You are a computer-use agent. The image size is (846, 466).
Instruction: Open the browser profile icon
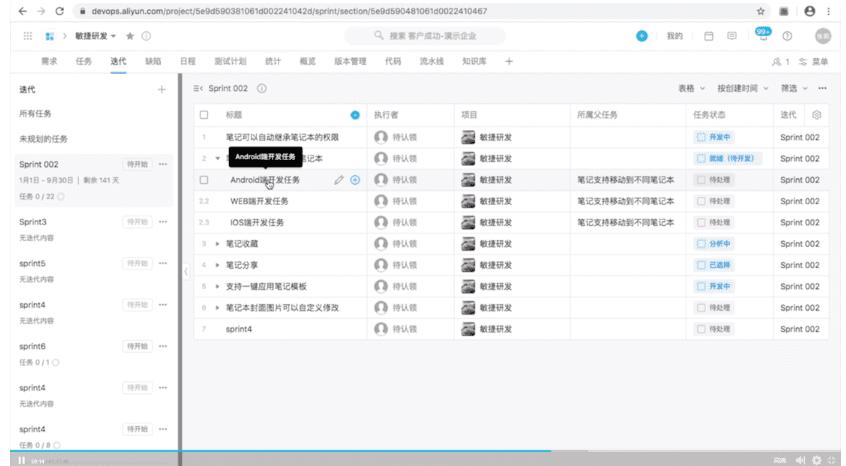coord(809,11)
